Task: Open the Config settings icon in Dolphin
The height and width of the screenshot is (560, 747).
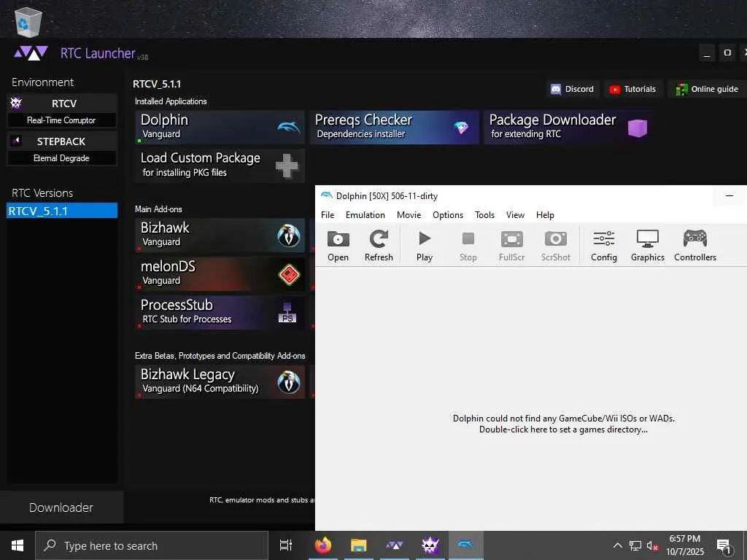Action: pyautogui.click(x=603, y=245)
